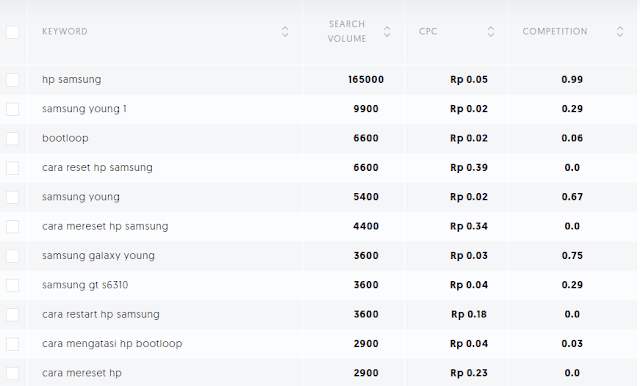
Task: Tick the 'bootloop' row checkbox
Action: (13, 139)
